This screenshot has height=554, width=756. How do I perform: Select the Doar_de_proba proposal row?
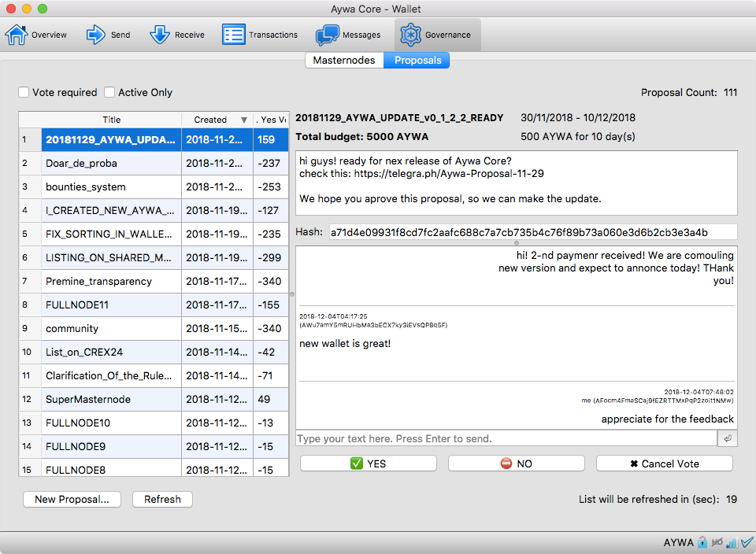pyautogui.click(x=154, y=164)
